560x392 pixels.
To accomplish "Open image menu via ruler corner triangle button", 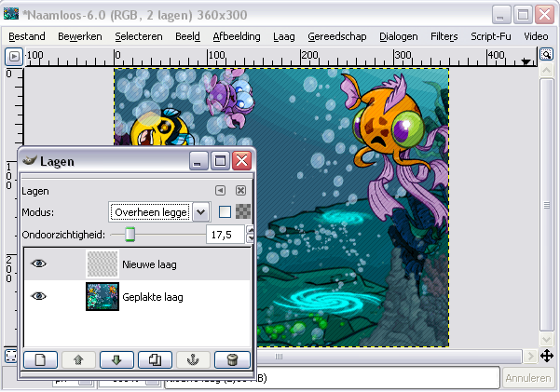I will pos(14,57).
